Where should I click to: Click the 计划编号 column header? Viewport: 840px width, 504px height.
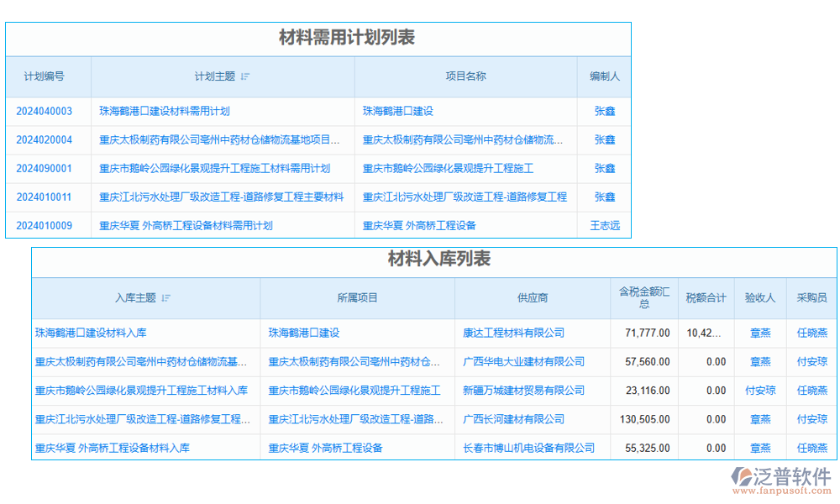coord(45,76)
